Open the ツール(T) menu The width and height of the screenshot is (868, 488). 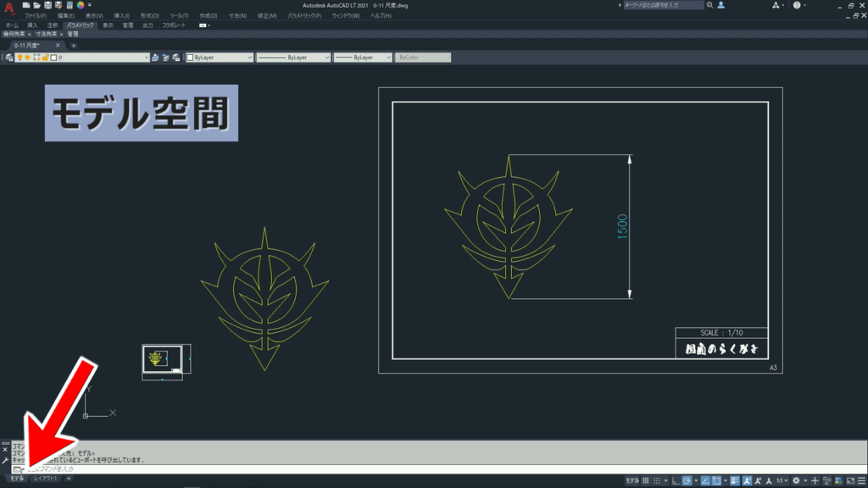(x=179, y=15)
